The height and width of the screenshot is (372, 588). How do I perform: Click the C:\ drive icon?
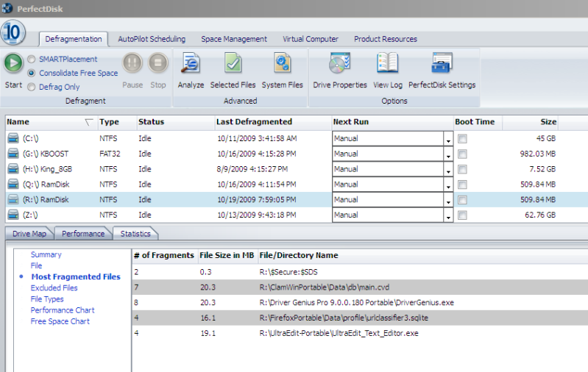click(x=13, y=138)
